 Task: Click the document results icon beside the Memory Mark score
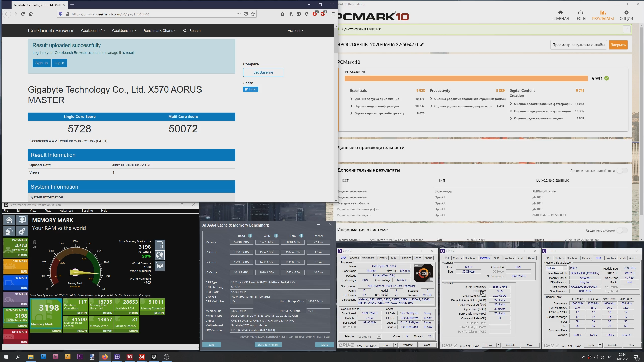(160, 245)
